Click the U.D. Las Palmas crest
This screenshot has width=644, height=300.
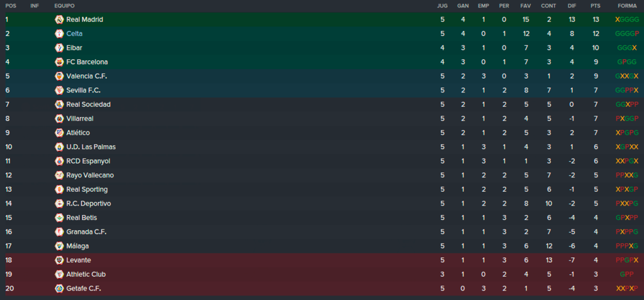(x=59, y=147)
